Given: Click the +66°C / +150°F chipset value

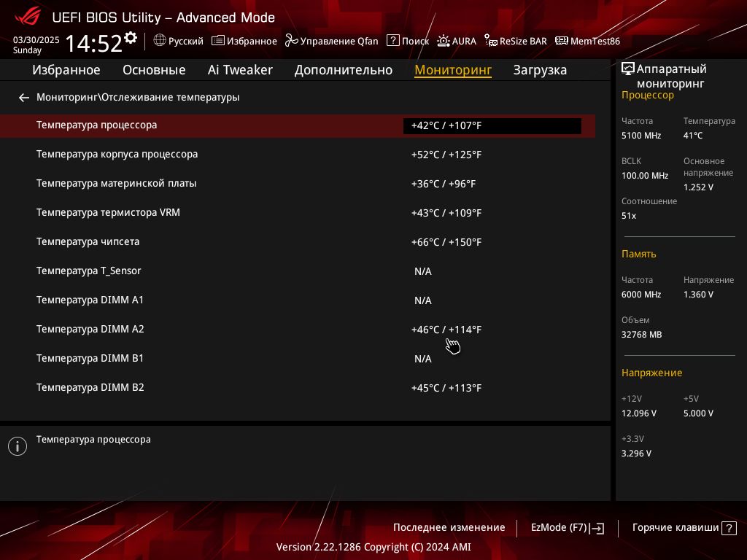Looking at the screenshot, I should (446, 242).
